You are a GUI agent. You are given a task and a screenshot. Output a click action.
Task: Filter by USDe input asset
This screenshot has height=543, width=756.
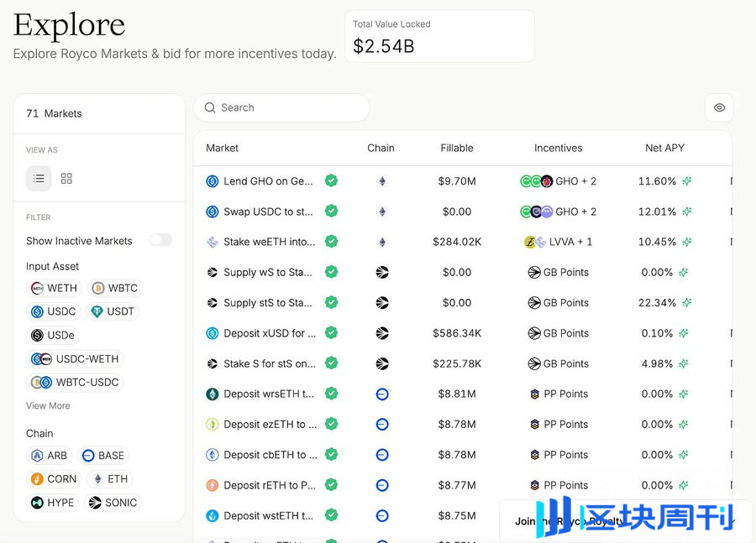click(x=53, y=335)
